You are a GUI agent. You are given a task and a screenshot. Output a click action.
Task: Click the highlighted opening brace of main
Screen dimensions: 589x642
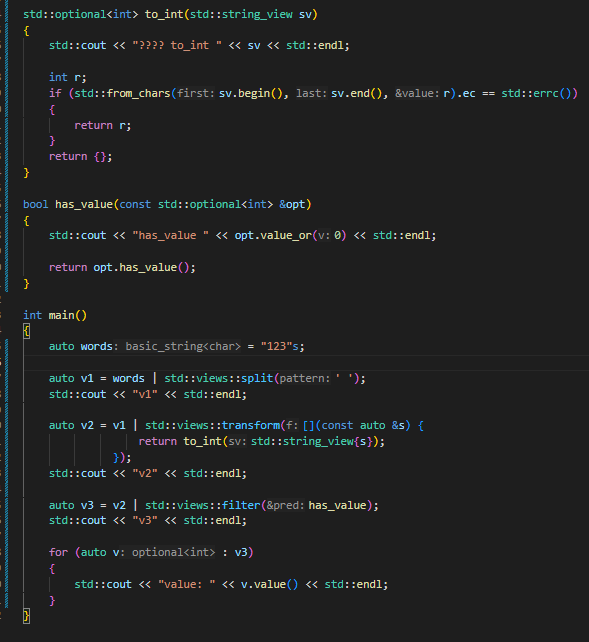point(26,331)
